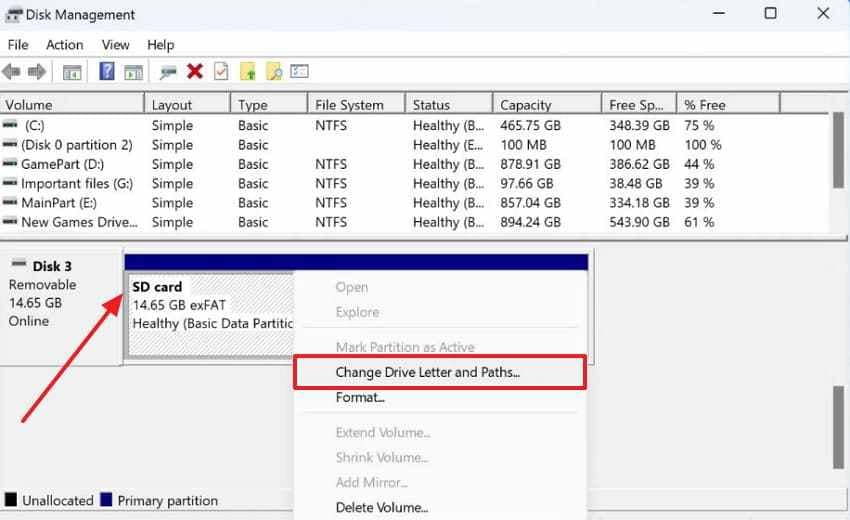
Task: Click the blue Primary partition legend swatch
Action: (x=106, y=499)
